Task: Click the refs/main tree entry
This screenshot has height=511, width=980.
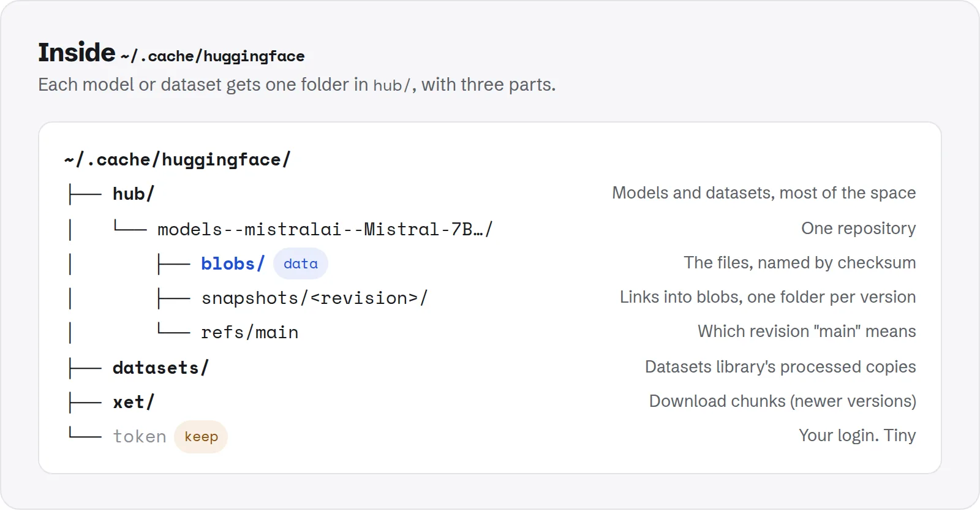Action: click(x=250, y=332)
